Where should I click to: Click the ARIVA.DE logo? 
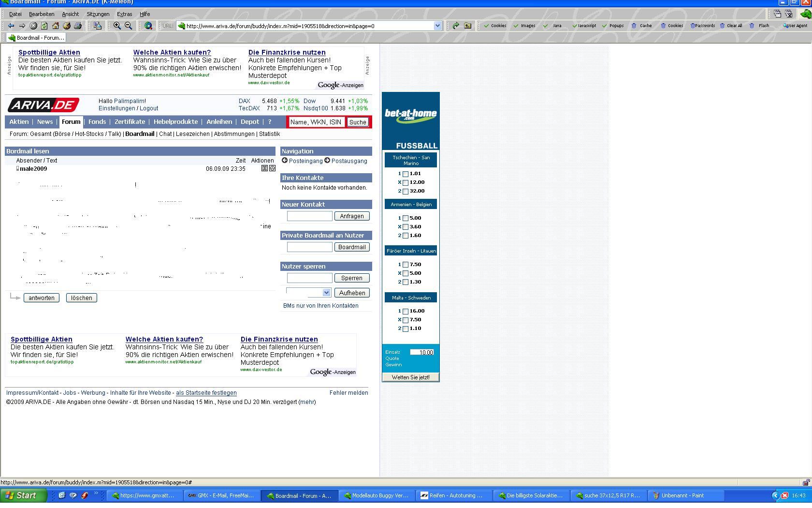tap(43, 105)
